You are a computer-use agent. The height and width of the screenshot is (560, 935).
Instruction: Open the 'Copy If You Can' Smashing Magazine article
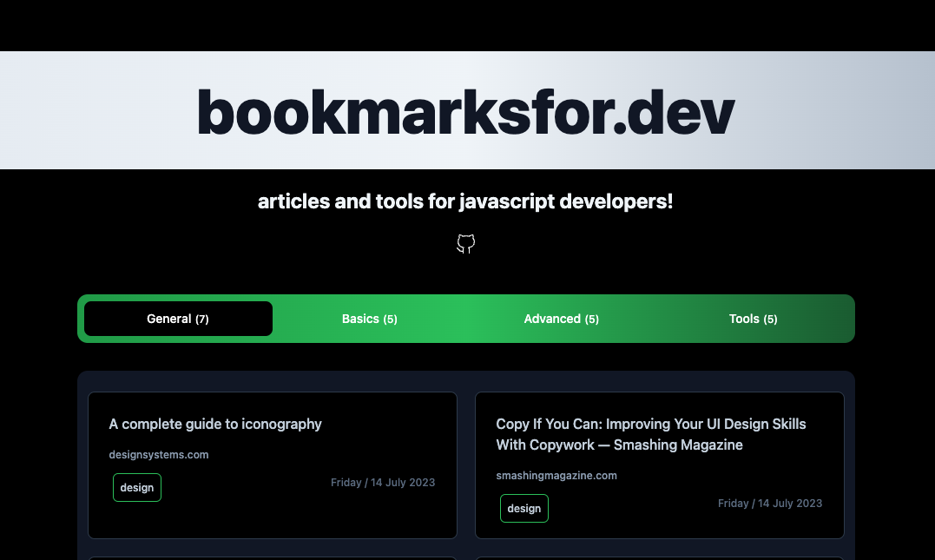point(651,434)
